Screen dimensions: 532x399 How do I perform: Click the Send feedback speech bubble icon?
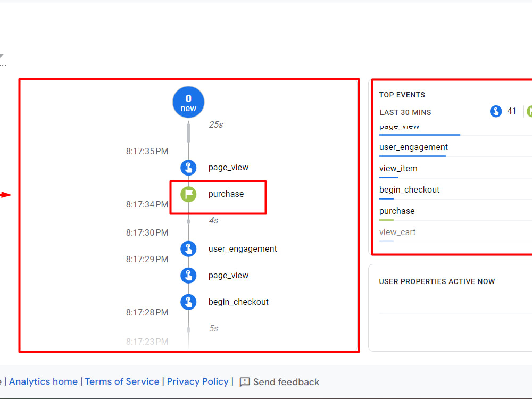(x=245, y=382)
